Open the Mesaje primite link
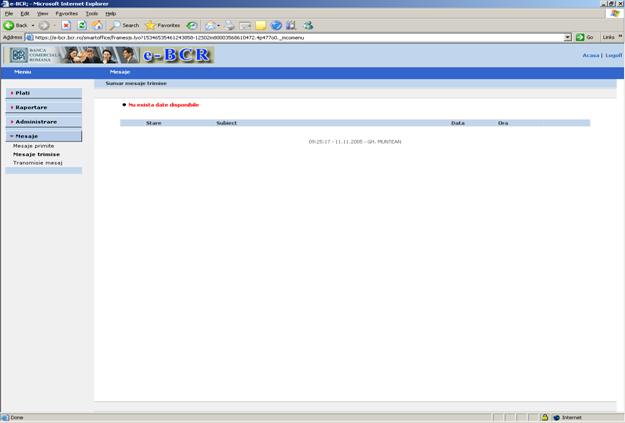 [33, 146]
